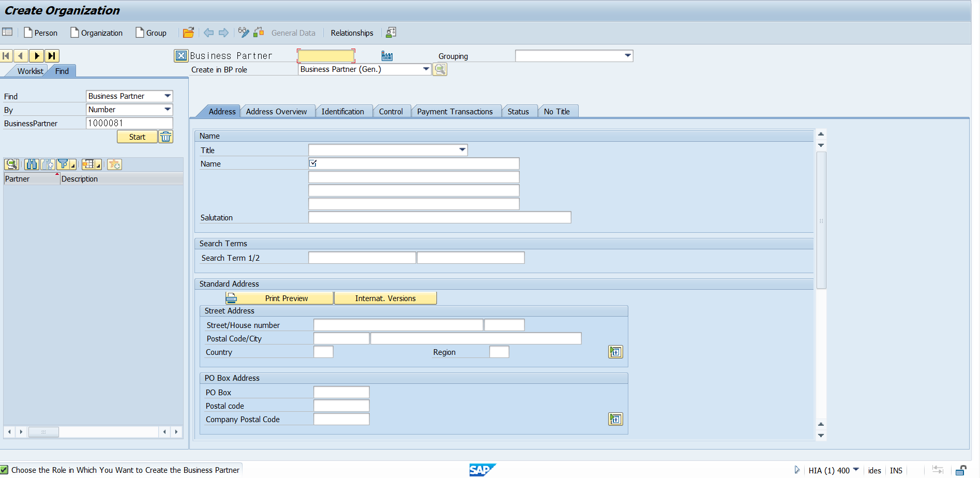Create a new Organization
980x478 pixels.
[x=97, y=33]
